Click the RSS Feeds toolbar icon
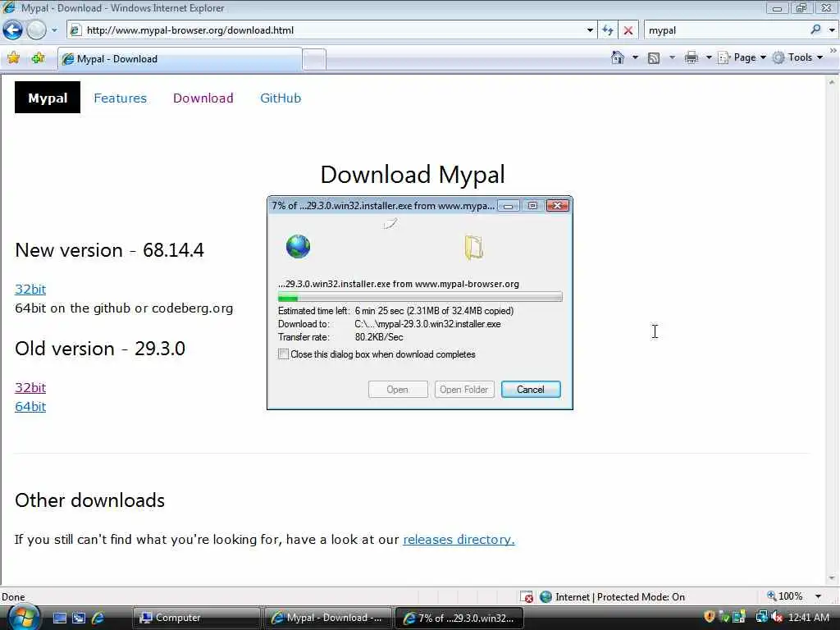The height and width of the screenshot is (630, 840). pyautogui.click(x=654, y=58)
